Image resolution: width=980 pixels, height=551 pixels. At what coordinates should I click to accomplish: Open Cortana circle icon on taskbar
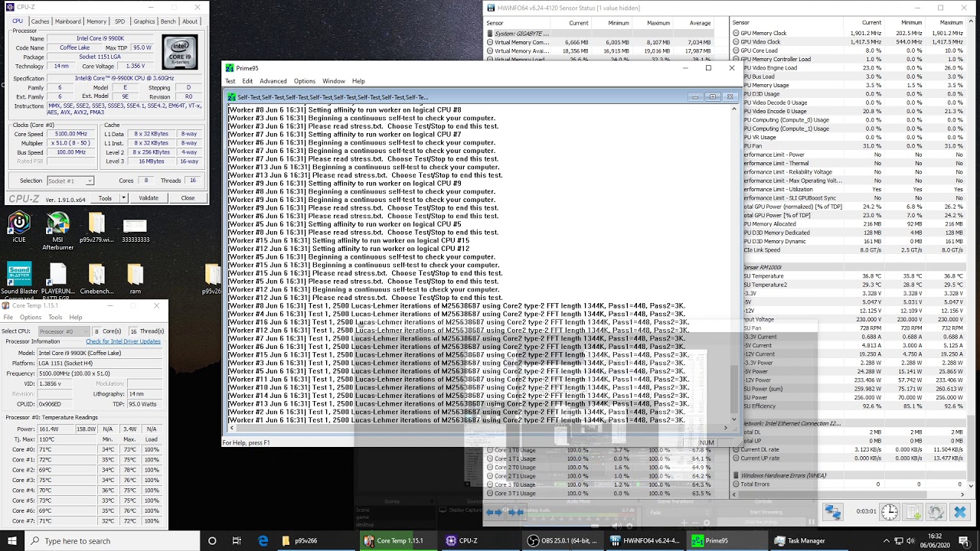tap(212, 540)
